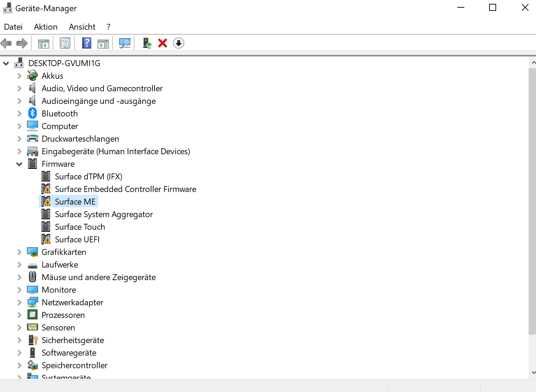Open the Aktion menu
Image resolution: width=536 pixels, height=392 pixels.
[46, 27]
